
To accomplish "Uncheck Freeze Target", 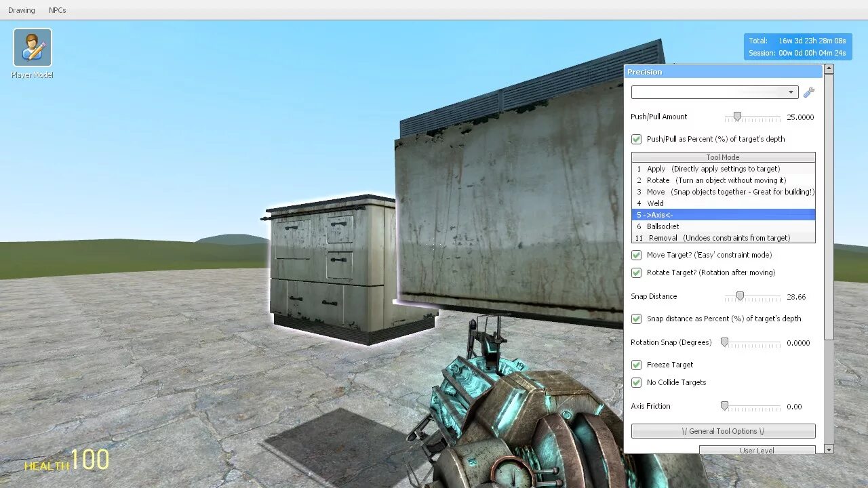I will click(x=636, y=365).
